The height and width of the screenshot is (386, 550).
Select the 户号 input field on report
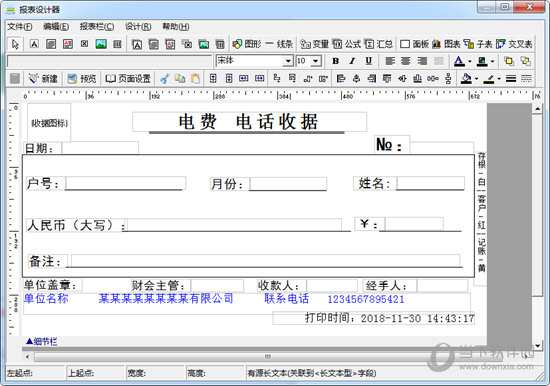click(125, 183)
